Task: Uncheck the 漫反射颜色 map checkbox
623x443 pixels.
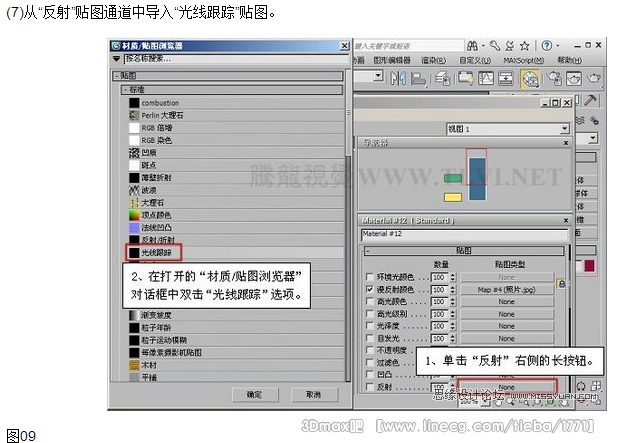Action: tap(370, 289)
